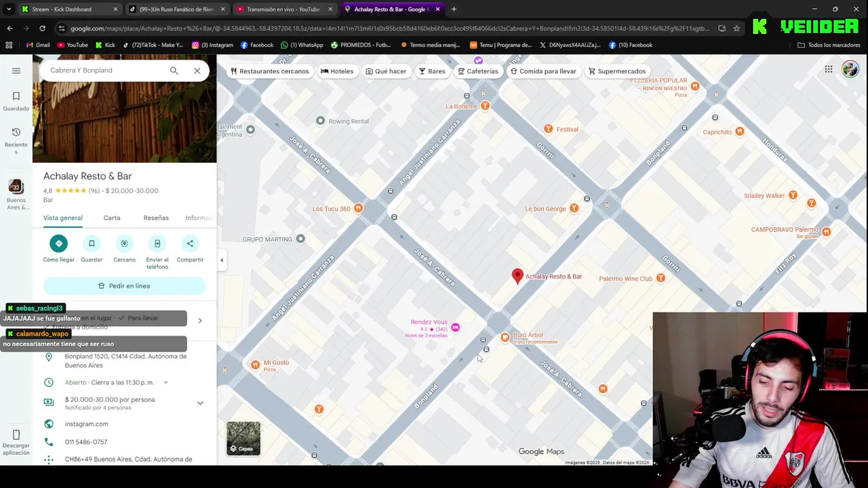Expand the service options chevron
The image size is (868, 488).
point(200,320)
